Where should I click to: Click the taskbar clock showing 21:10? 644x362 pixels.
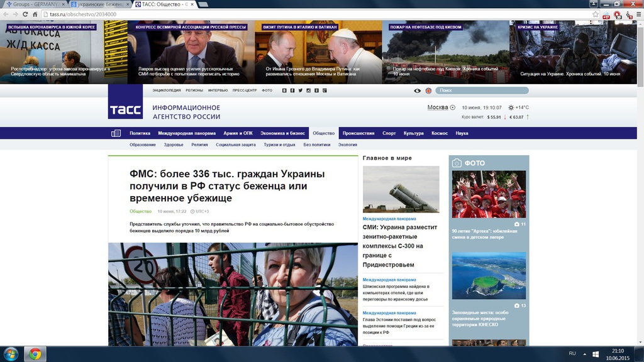tap(618, 351)
